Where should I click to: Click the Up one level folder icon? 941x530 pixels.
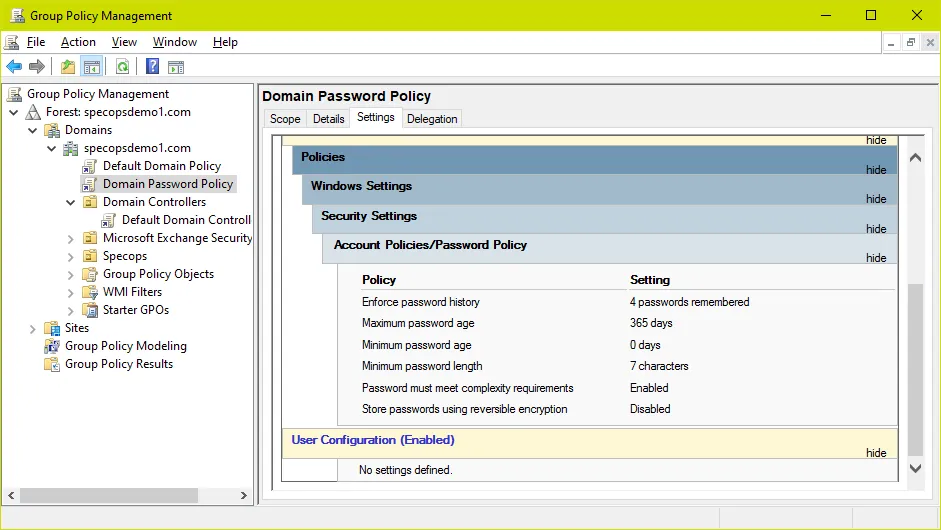pos(68,67)
